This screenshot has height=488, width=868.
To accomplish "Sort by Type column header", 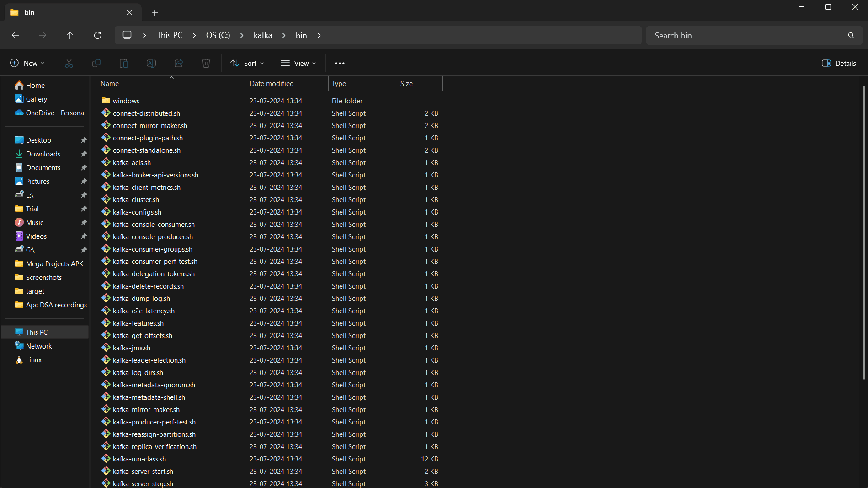I will (362, 83).
